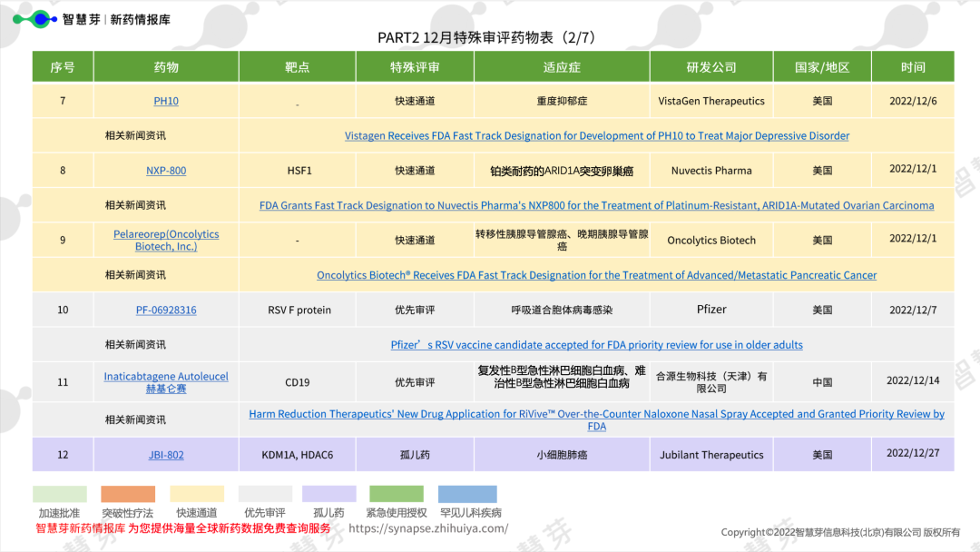The width and height of the screenshot is (980, 552).
Task: Open the Pfizer RSV vaccine priority review link
Action: pos(597,344)
